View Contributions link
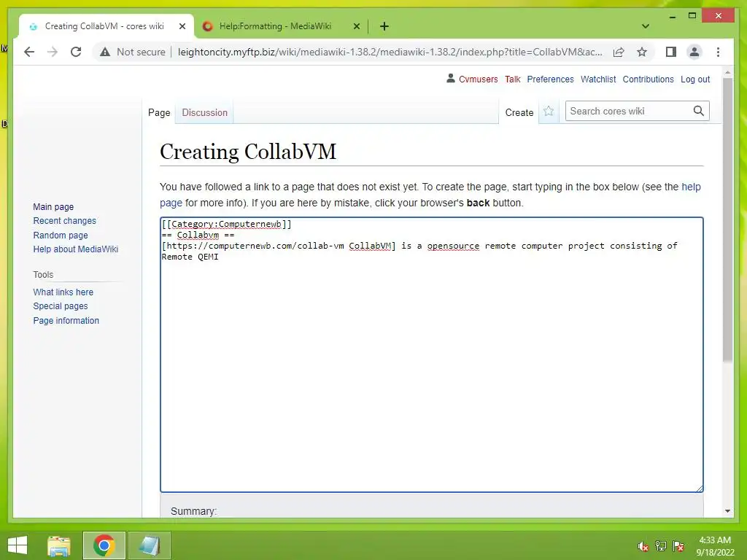The image size is (747, 560). (x=648, y=79)
